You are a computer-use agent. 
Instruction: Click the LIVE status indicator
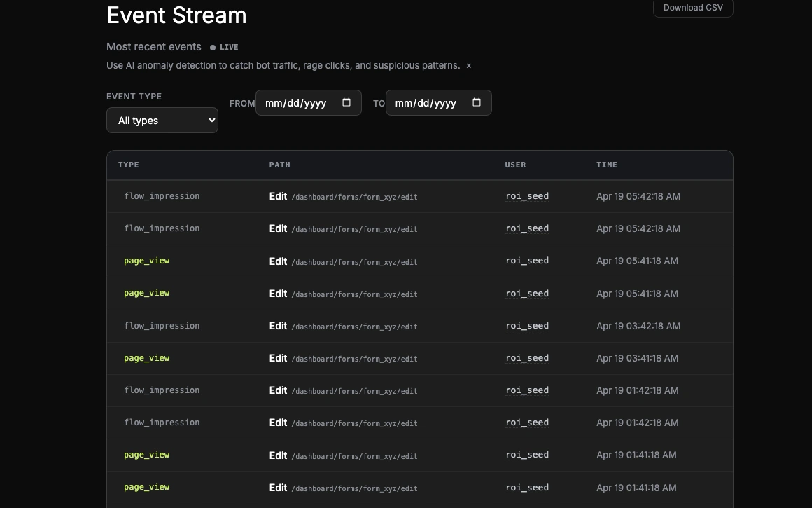coord(224,47)
